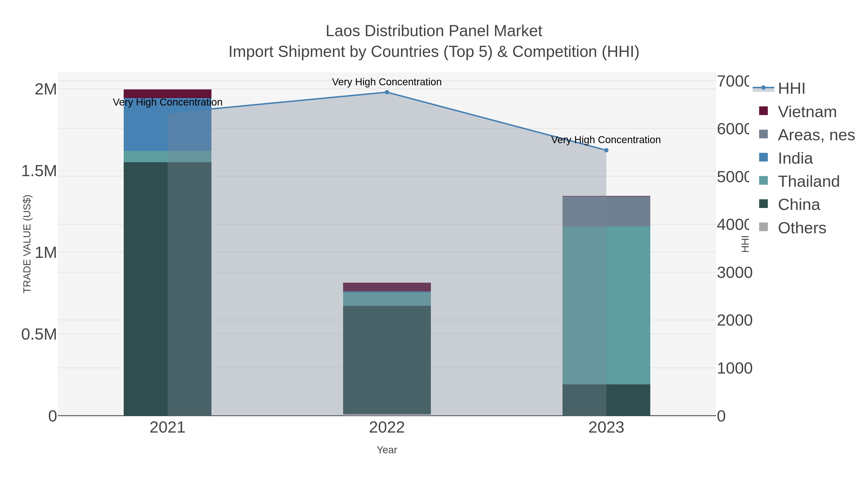Click the Very High Concentration label near 2023
The image size is (868, 488).
[x=606, y=140]
